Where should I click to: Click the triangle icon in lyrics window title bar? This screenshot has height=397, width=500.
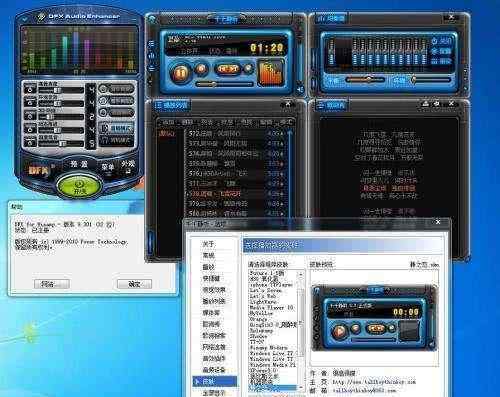click(x=426, y=103)
